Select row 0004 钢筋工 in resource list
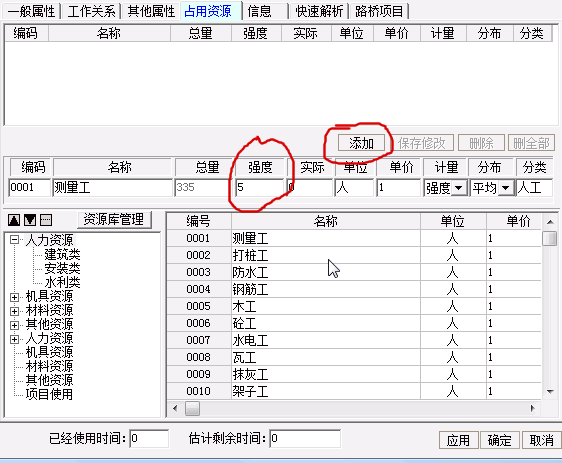 354,290
